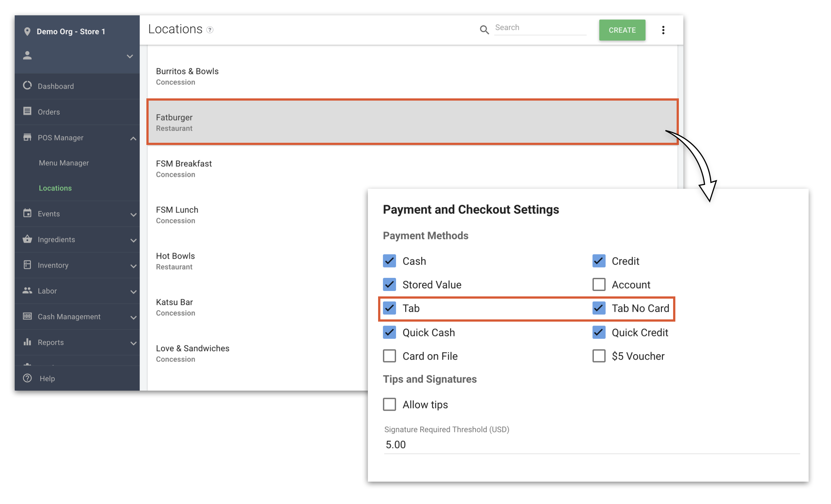The image size is (831, 504).
Task: Enable the Account payment method
Action: coord(599,285)
